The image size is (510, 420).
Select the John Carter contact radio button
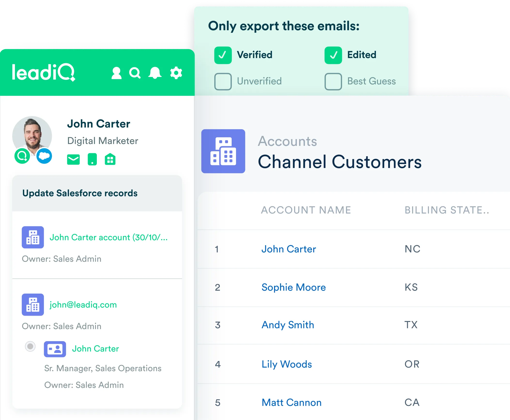(x=30, y=346)
